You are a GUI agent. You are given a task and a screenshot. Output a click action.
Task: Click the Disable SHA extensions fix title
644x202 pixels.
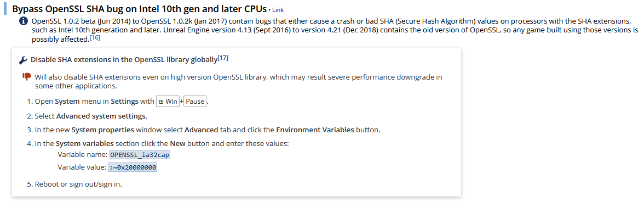tap(124, 60)
